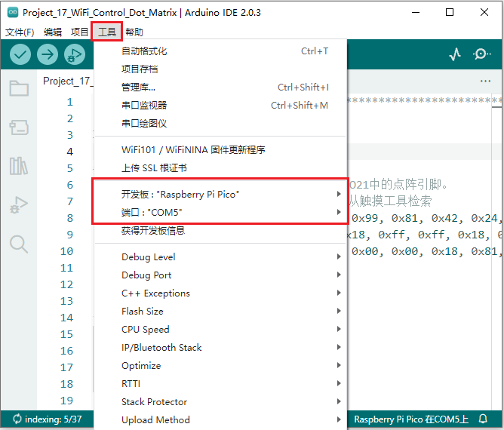Expand 端口 COM5 submenu

[x=220, y=213]
